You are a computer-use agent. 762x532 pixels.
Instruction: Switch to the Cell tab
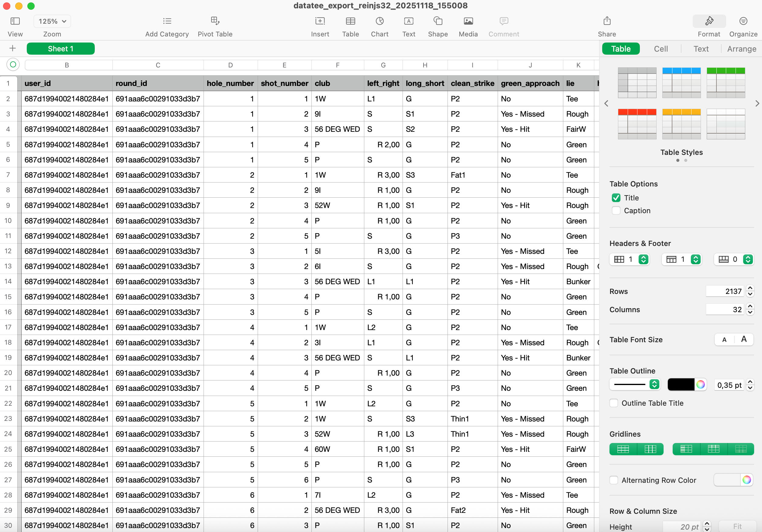click(x=661, y=49)
